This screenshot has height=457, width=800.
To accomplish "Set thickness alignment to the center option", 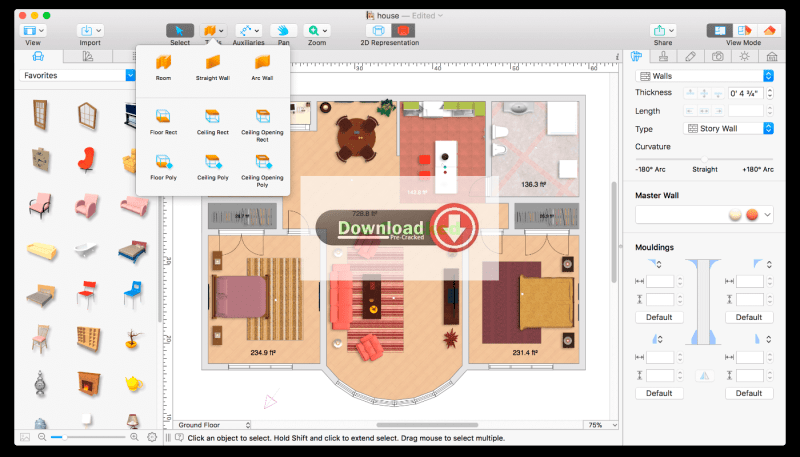I will pyautogui.click(x=704, y=93).
